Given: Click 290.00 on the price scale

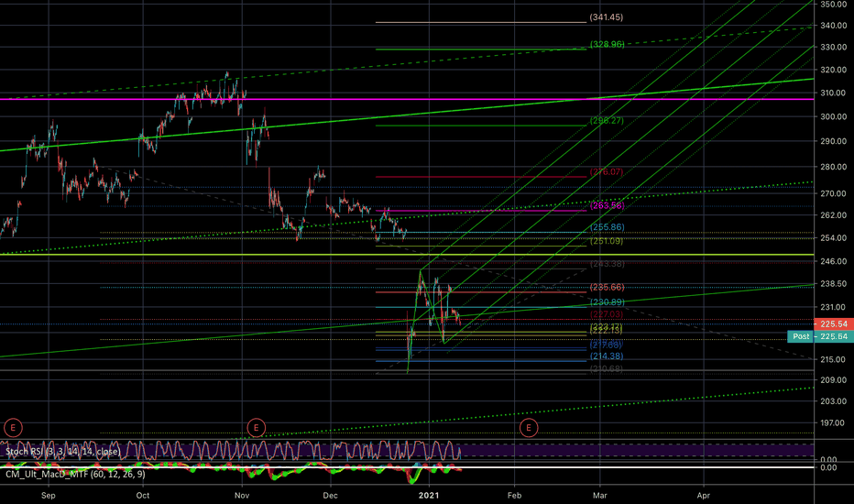Looking at the screenshot, I should [833, 141].
